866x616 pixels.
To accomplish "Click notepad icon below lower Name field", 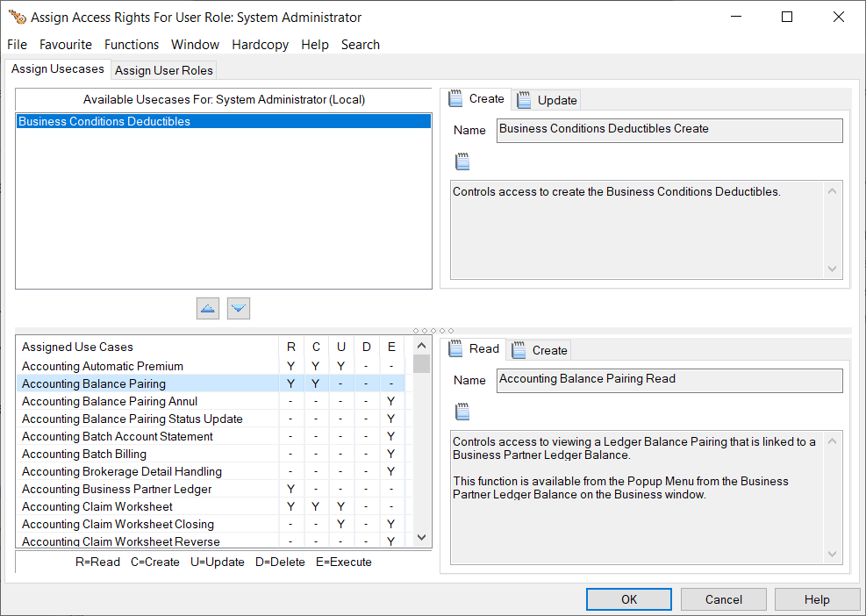I will click(x=462, y=412).
